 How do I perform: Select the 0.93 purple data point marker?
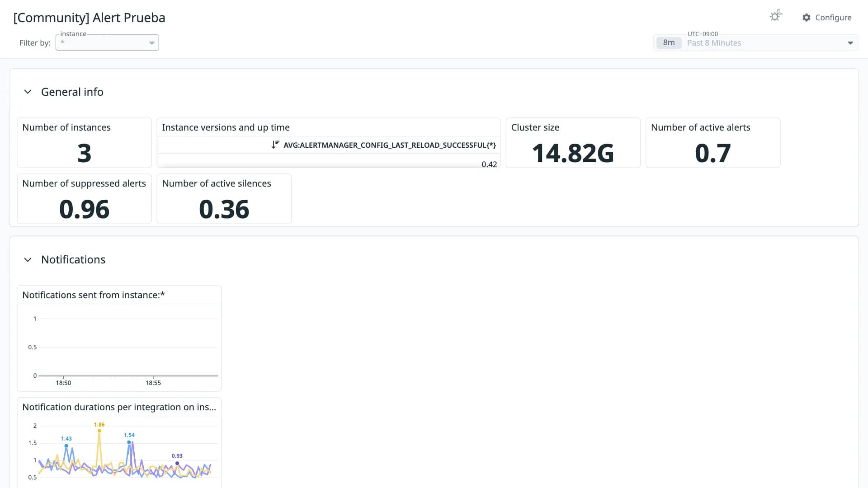coord(177,463)
